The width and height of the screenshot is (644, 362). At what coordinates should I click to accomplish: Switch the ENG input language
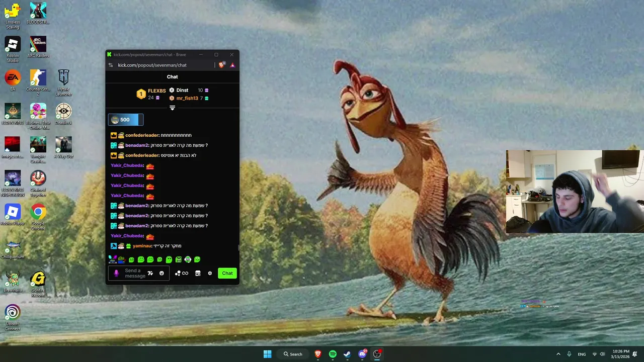tap(582, 354)
